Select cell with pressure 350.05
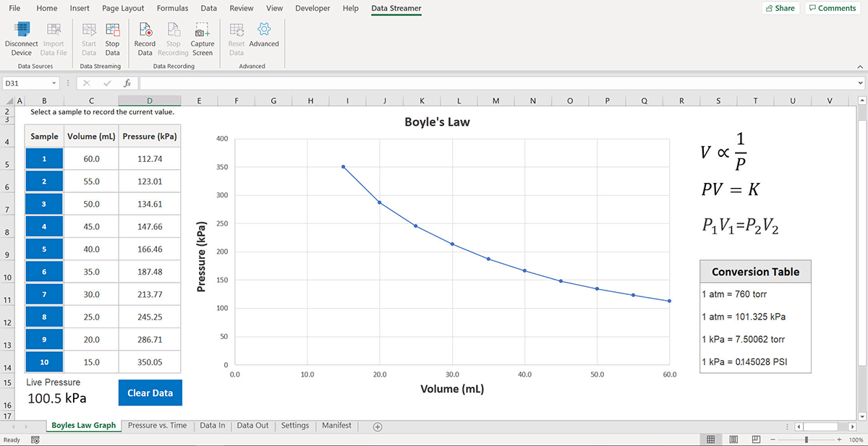This screenshot has width=868, height=446. click(x=150, y=362)
